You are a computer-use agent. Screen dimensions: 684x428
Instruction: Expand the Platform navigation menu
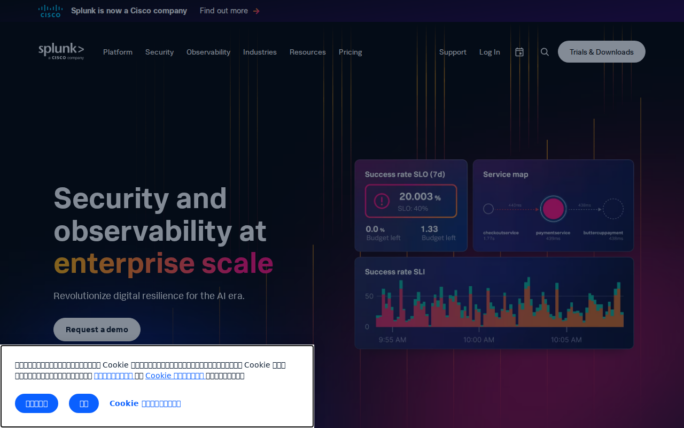[x=117, y=52]
